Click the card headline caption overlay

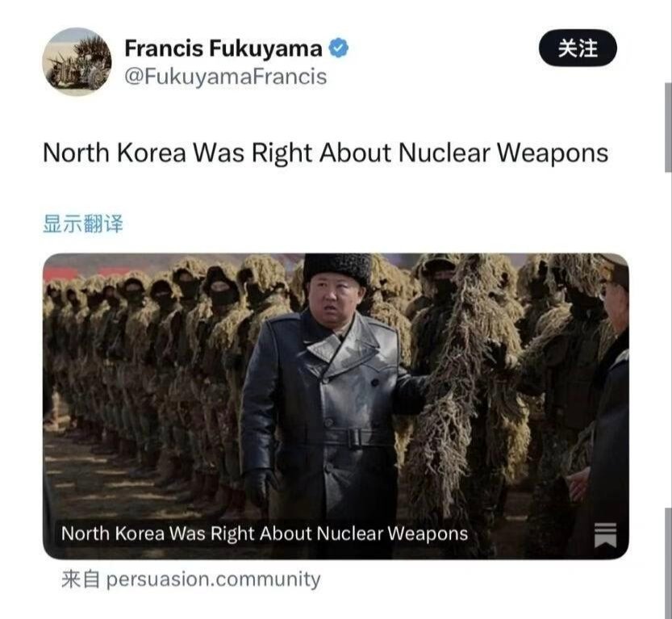pyautogui.click(x=265, y=533)
